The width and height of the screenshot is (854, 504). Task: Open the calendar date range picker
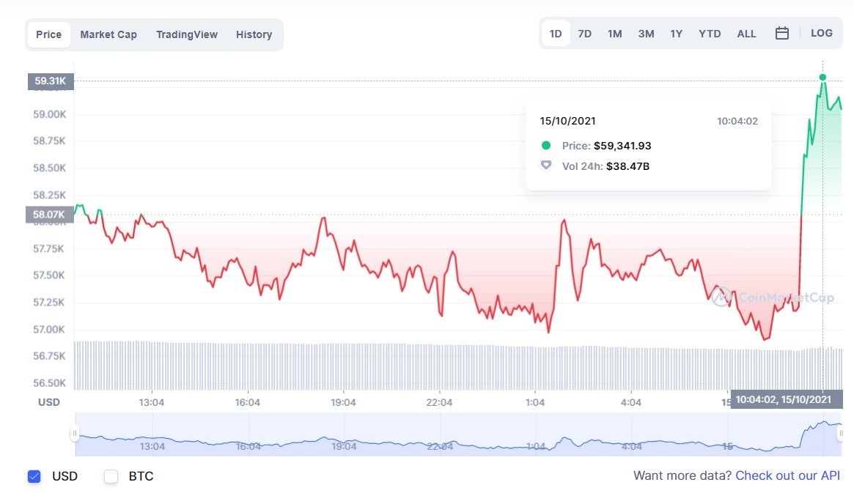pyautogui.click(x=782, y=34)
